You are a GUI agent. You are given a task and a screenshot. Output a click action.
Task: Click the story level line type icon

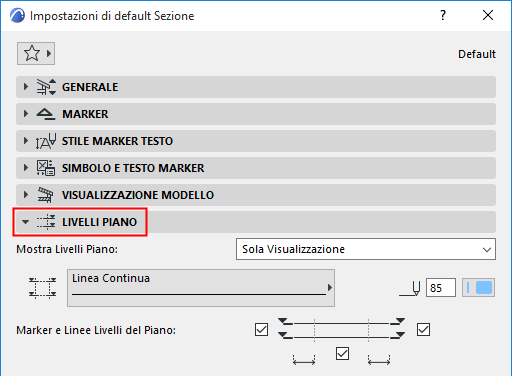(x=42, y=288)
